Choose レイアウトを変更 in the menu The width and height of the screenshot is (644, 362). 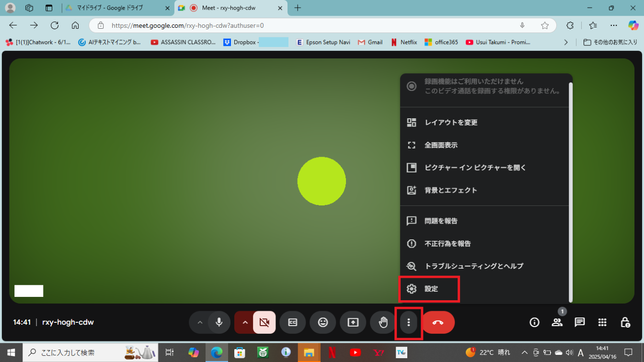tap(451, 123)
